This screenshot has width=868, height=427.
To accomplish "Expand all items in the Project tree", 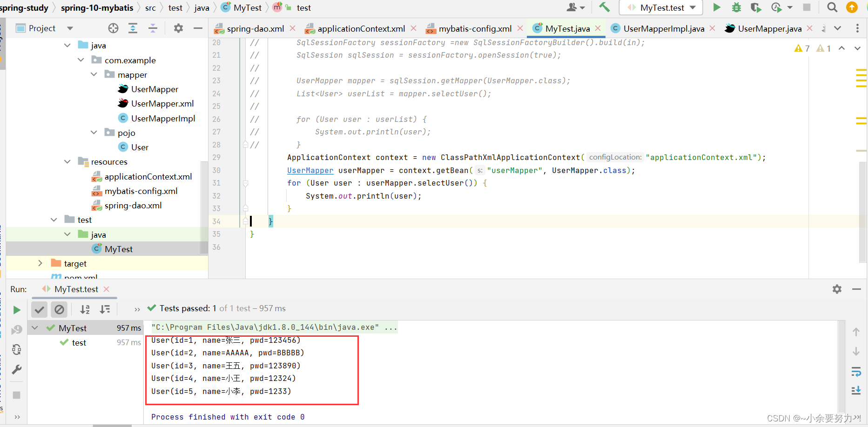I will coord(133,28).
